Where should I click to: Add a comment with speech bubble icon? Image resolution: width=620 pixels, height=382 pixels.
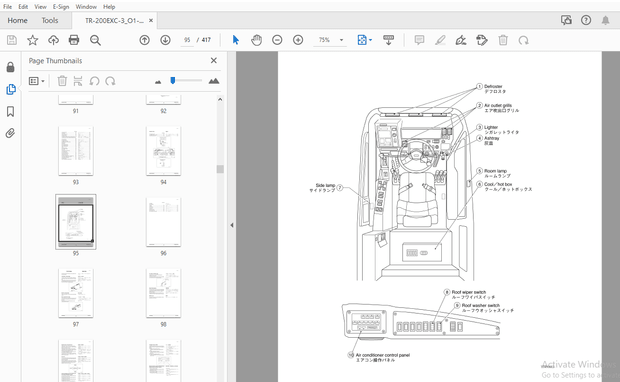pyautogui.click(x=420, y=40)
